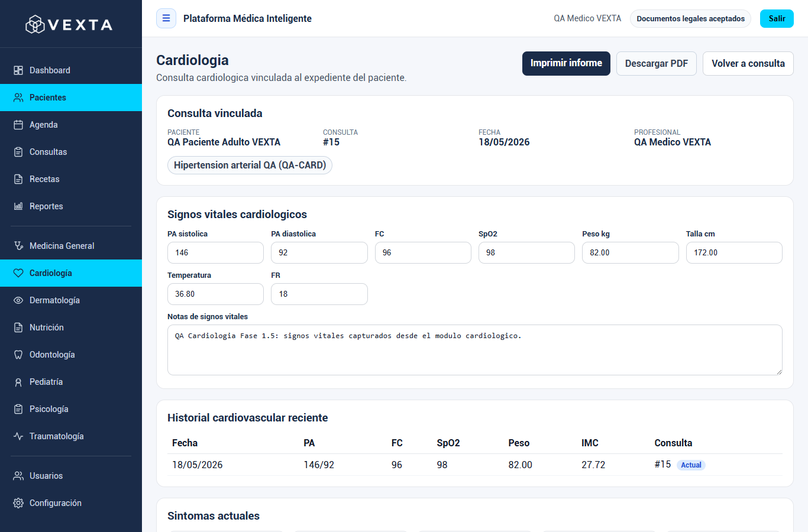Toggle the sidebar hamburger menu icon
Screen dimensions: 808x532
click(x=166, y=18)
